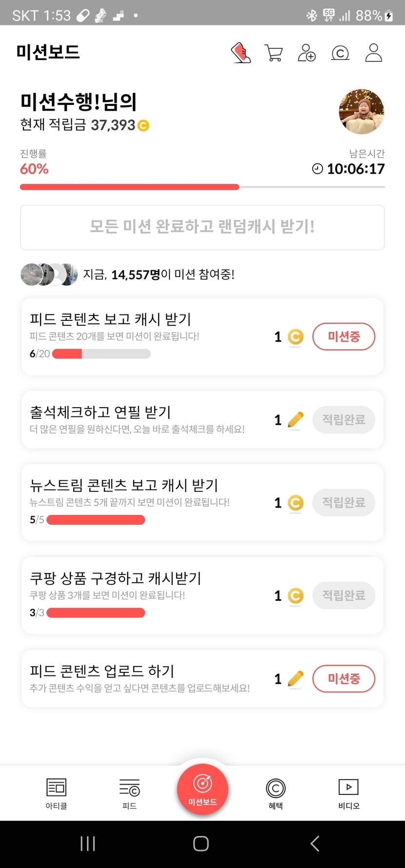This screenshot has width=405, height=868.
Task: Open the user profile icon
Action: tap(373, 53)
